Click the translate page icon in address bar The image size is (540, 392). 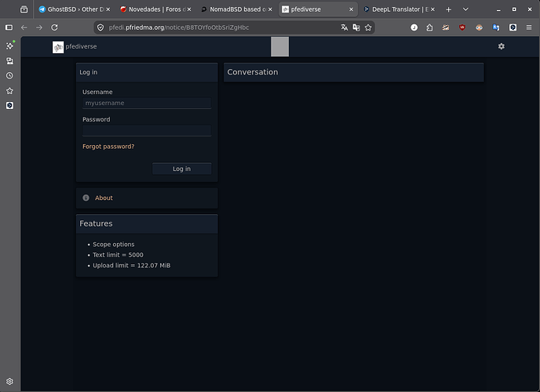coord(344,27)
